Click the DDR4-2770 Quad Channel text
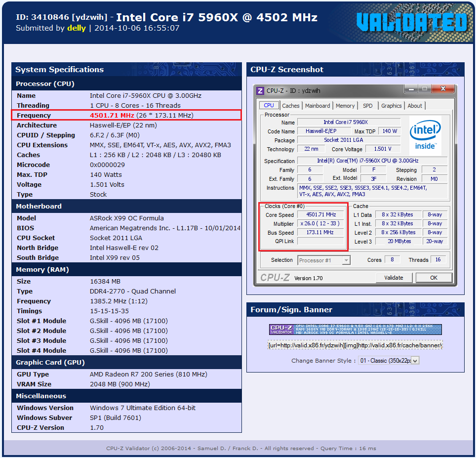This screenshot has width=476, height=458. (133, 291)
